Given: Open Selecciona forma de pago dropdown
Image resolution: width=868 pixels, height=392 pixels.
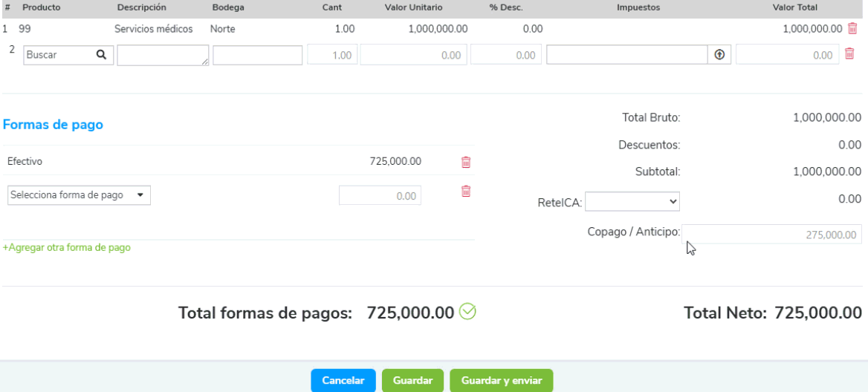Looking at the screenshot, I should 79,195.
